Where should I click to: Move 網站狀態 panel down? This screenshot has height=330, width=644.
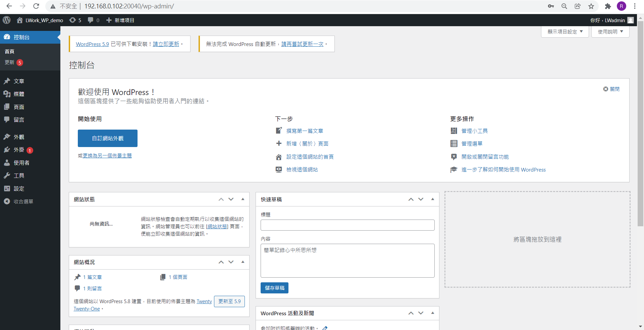point(231,199)
